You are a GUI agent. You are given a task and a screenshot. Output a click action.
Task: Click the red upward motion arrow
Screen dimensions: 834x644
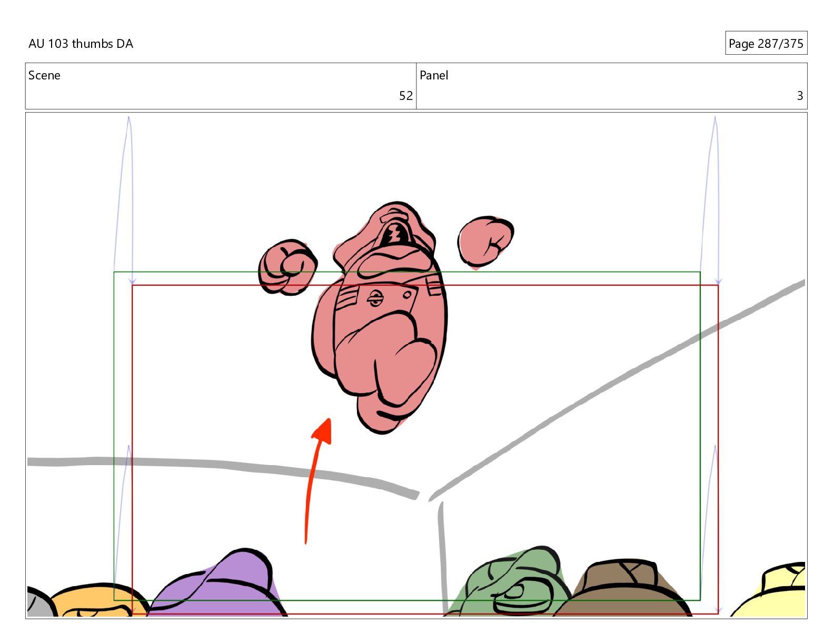pyautogui.click(x=315, y=474)
